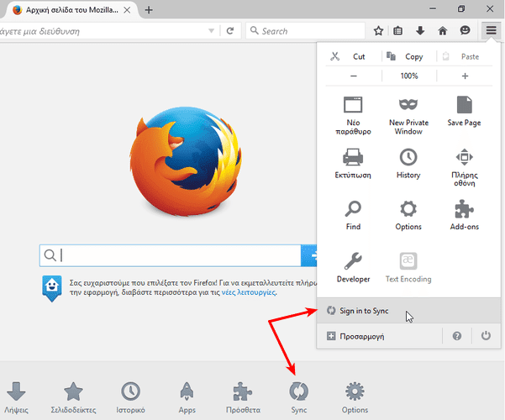Click the power exit Firefox icon

(486, 336)
